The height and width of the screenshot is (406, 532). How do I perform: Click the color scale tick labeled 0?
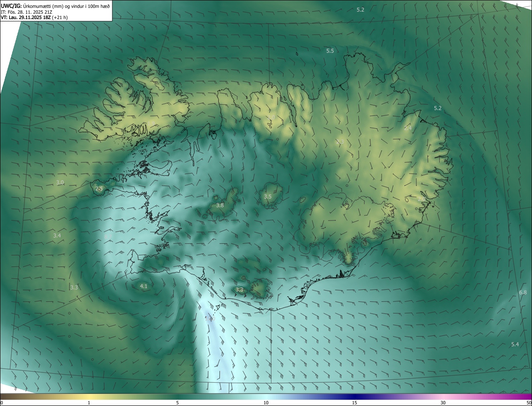pyautogui.click(x=2, y=403)
